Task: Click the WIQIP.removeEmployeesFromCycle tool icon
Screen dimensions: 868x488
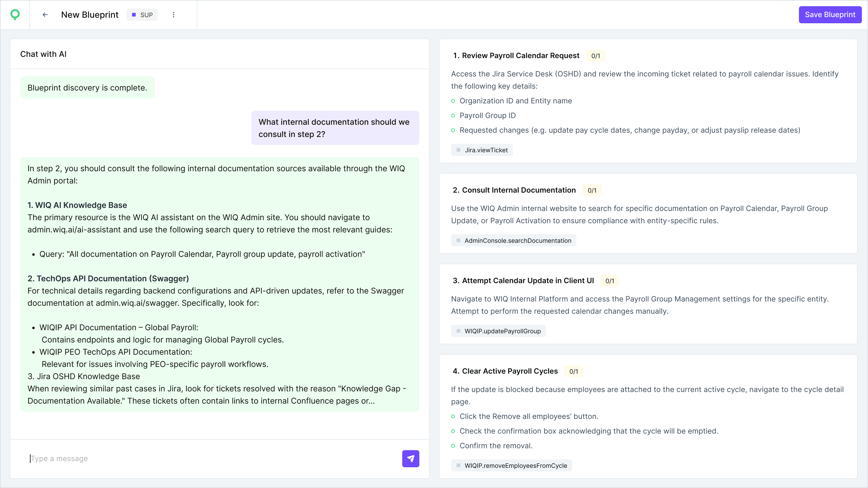Action: point(458,465)
